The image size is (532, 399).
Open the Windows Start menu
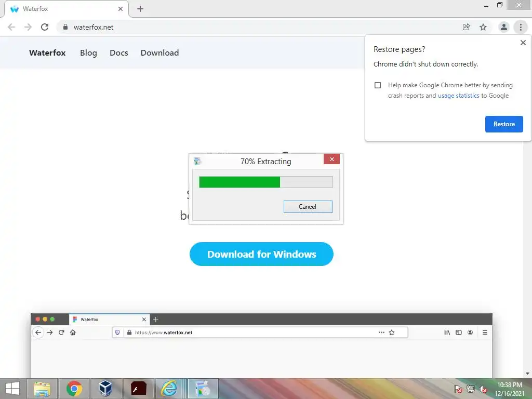coord(12,389)
